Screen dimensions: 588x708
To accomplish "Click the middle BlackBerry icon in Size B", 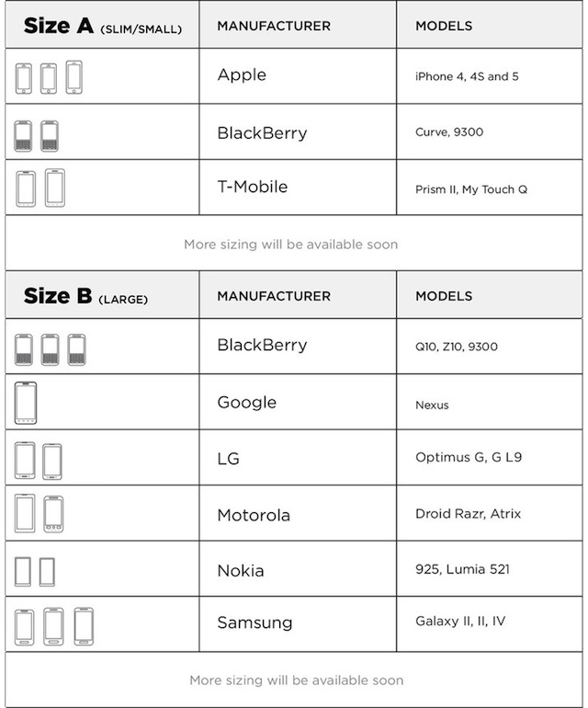I will coord(51,348).
